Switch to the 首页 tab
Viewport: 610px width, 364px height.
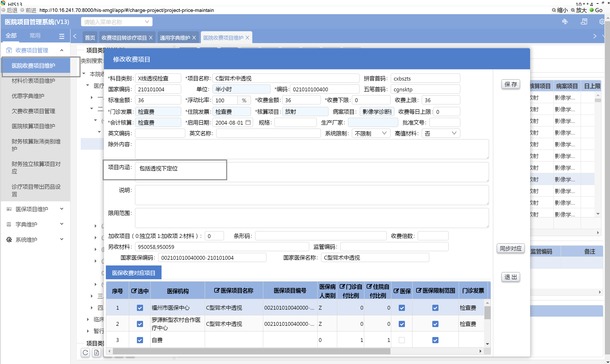(90, 38)
